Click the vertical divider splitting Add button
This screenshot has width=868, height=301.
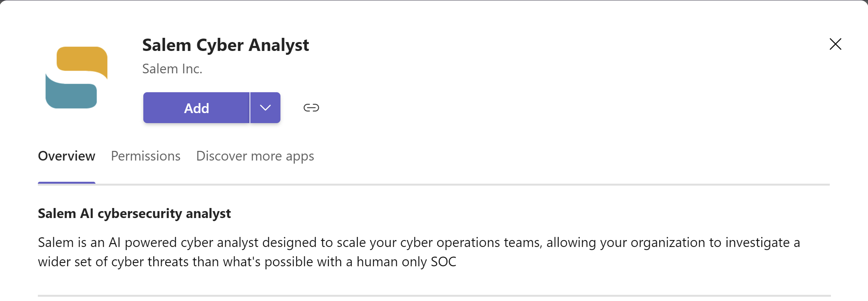coord(250,108)
